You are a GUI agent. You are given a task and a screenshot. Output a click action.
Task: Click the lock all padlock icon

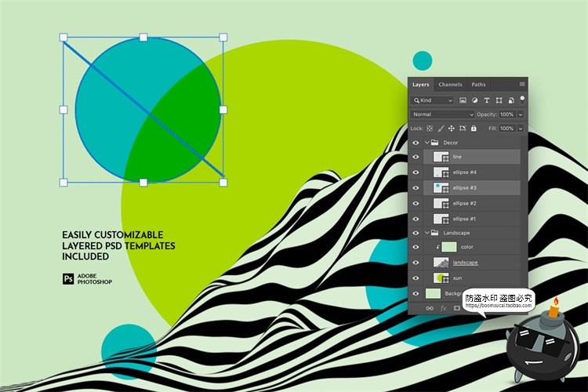(474, 128)
